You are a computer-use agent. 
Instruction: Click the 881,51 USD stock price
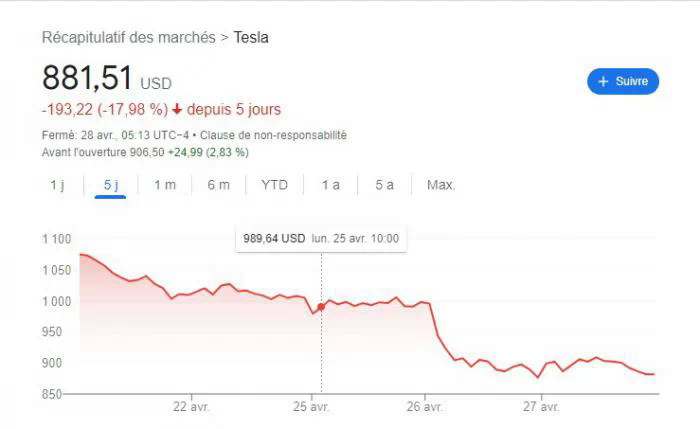[x=106, y=81]
